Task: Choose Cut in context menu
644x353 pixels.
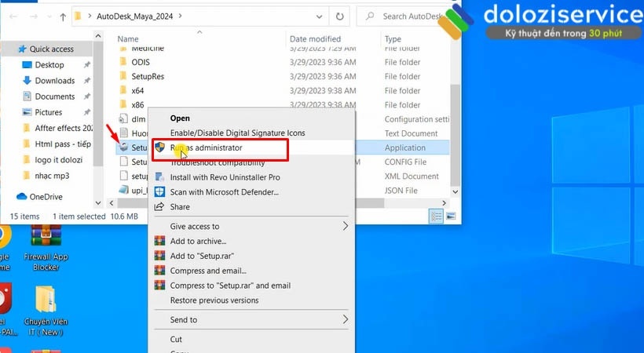Action: [x=176, y=340]
